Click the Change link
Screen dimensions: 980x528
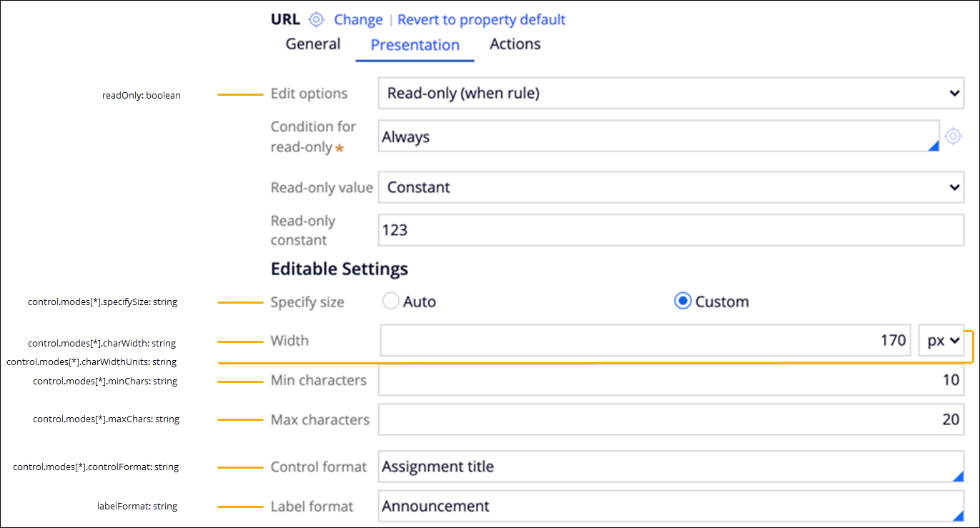click(x=358, y=19)
